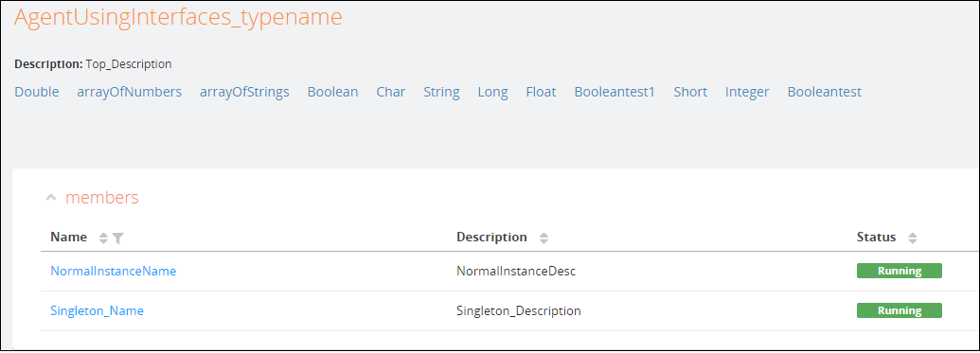Screen dimensions: 980x353
Task: Select the Double attribute link
Action: [37, 92]
